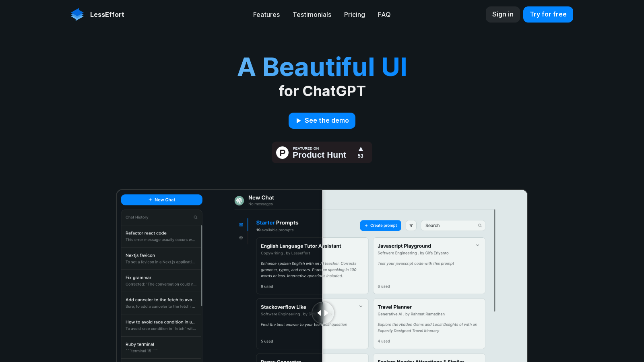
Task: Open the Features nav link
Action: (x=266, y=14)
